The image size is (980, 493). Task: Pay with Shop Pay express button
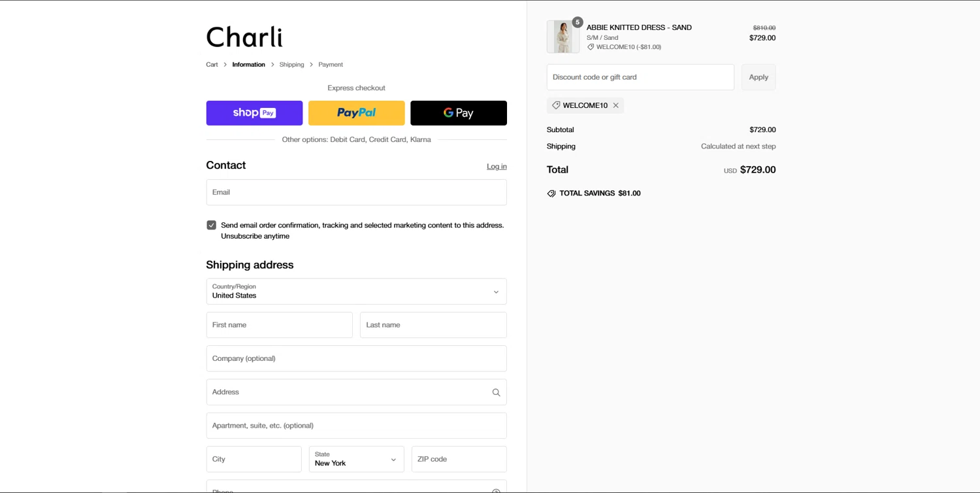coord(254,113)
